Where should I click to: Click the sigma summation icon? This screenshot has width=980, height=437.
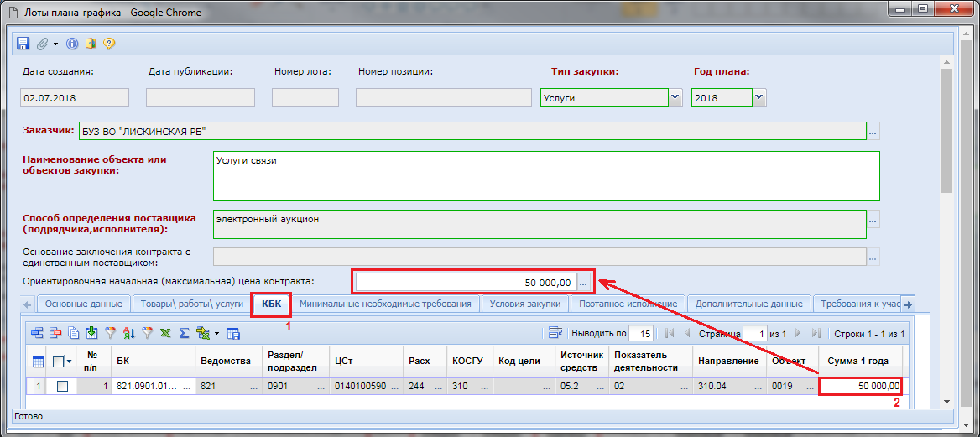(x=183, y=333)
